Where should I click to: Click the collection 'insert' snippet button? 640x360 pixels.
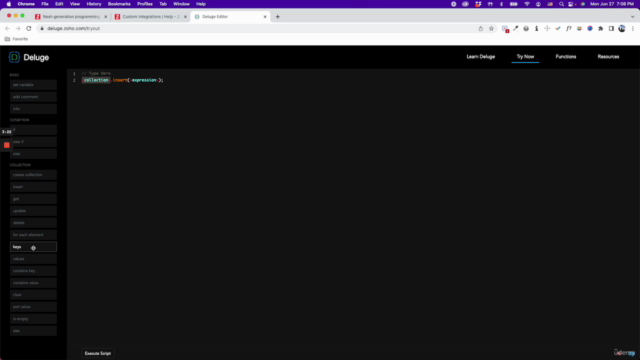(x=33, y=187)
